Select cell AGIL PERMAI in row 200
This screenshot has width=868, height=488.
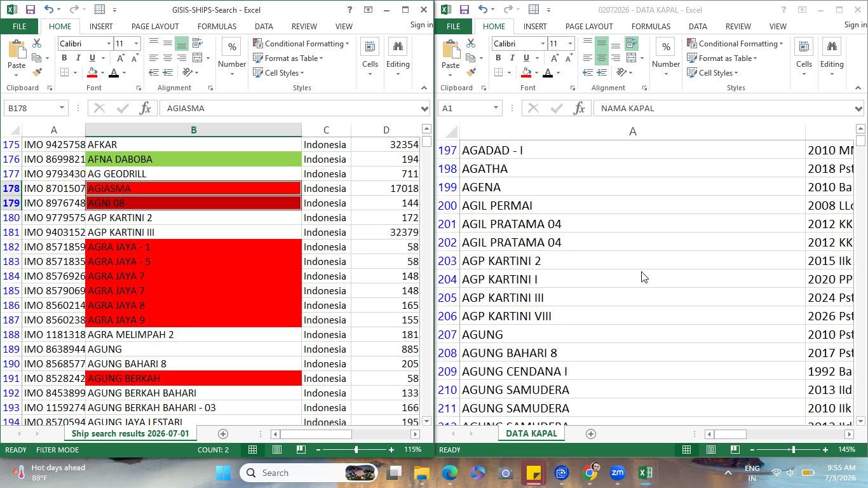pos(632,205)
